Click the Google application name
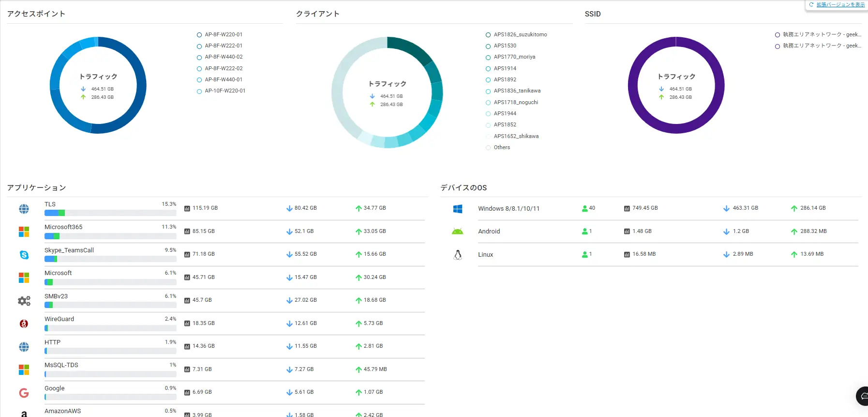Screen dimensions: 868x417 [54, 388]
